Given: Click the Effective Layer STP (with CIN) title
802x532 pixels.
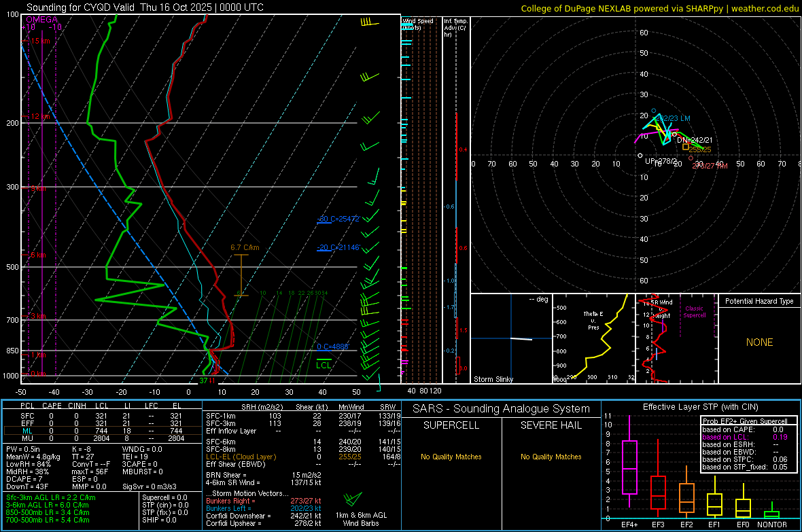Looking at the screenshot, I should [700, 407].
